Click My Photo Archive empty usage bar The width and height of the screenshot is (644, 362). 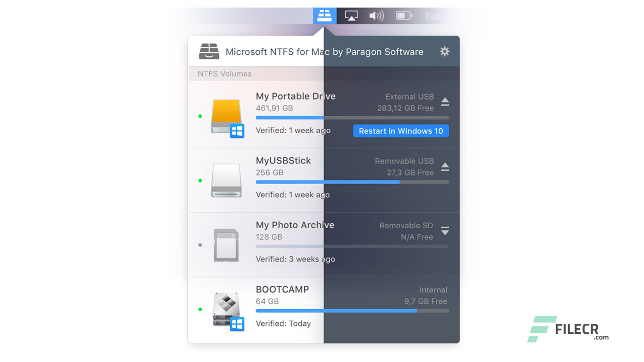coord(352,246)
